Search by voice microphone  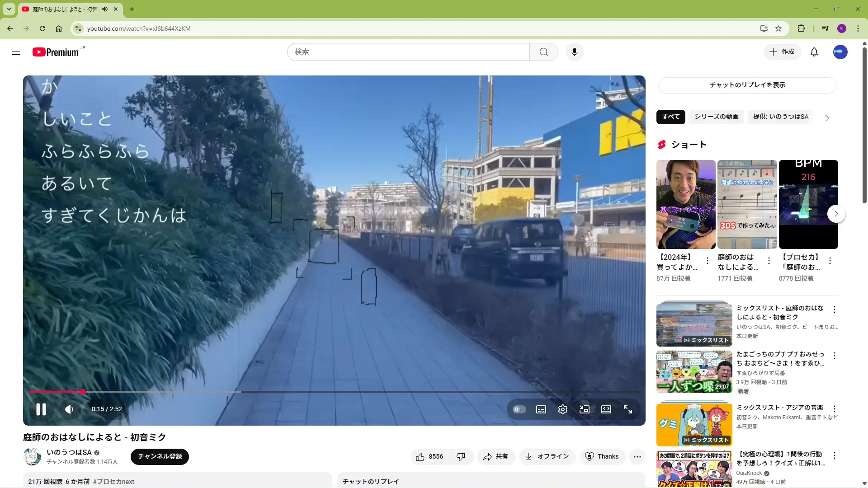(574, 52)
